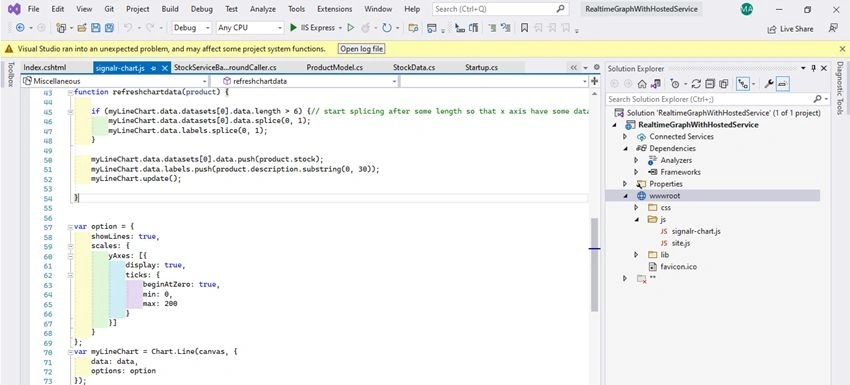Click the Bookmark icon in toolbar
The height and width of the screenshot is (385, 850).
[524, 28]
